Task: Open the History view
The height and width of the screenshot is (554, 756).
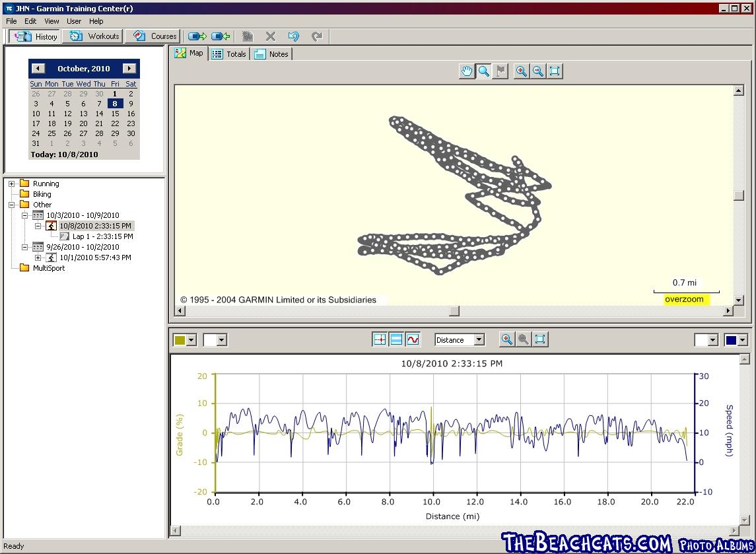Action: coord(36,36)
